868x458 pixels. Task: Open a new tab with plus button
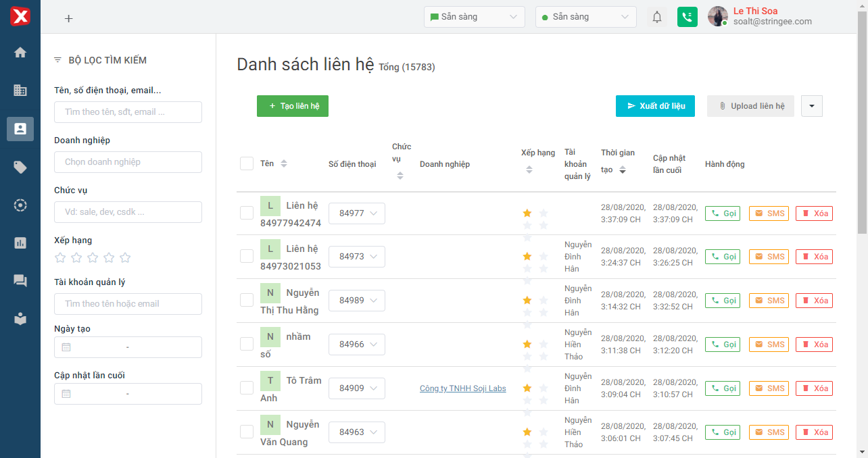68,18
